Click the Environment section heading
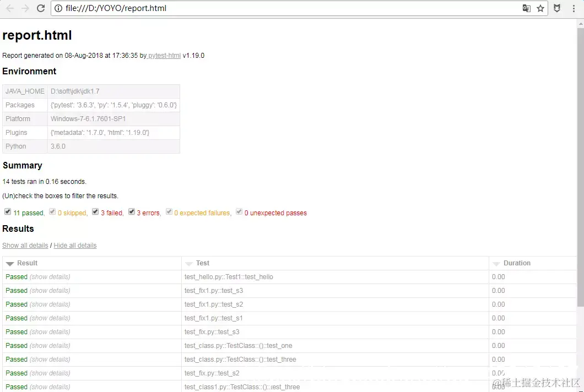 click(29, 71)
